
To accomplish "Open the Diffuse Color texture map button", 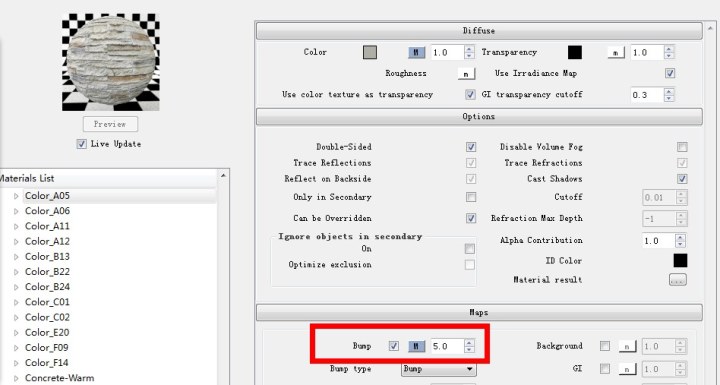I will 416,52.
